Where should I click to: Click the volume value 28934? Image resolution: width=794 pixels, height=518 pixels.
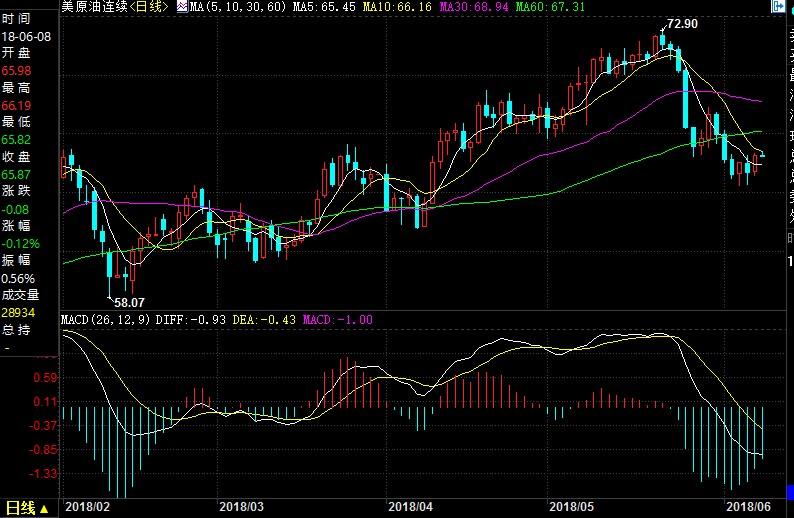(18, 313)
